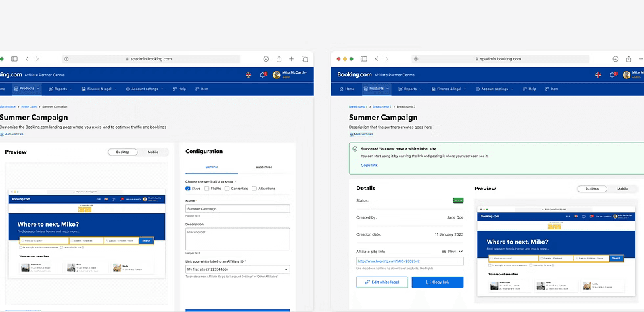Viewport: 644px width, 312px height.
Task: Select Mobile preview in Configuration window
Action: [153, 152]
